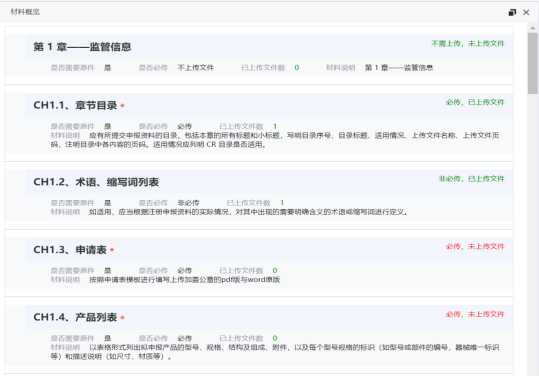The width and height of the screenshot is (539, 377).
Task: Select the CH1.2、术语、缩写词列表 heading
Action: (96, 182)
